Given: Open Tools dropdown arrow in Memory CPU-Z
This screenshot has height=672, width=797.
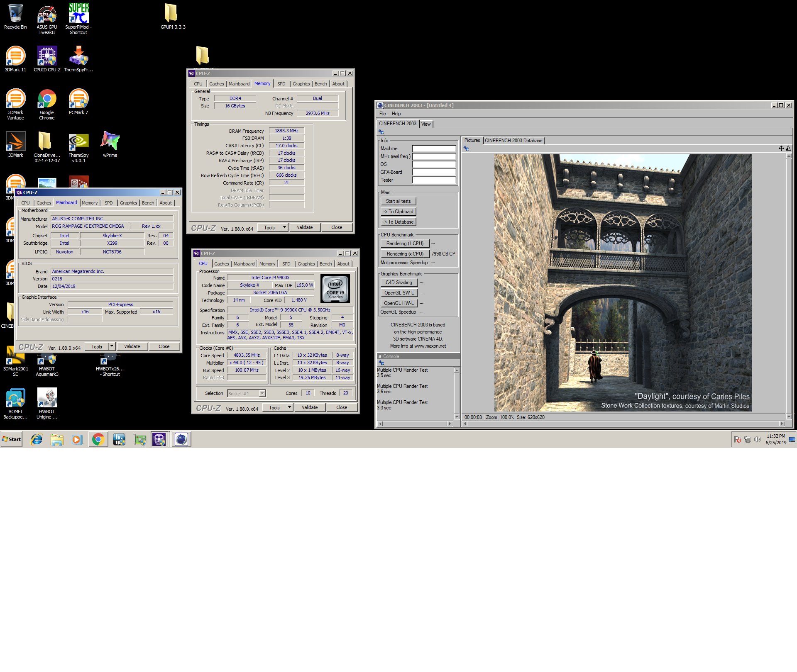Looking at the screenshot, I should [284, 227].
